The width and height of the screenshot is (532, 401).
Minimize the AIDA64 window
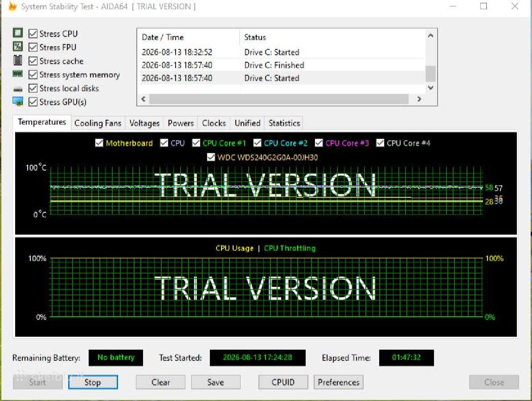coord(453,6)
